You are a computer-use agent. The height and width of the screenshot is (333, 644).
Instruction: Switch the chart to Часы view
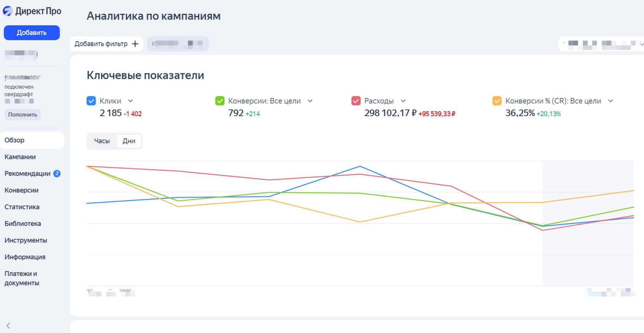point(102,141)
